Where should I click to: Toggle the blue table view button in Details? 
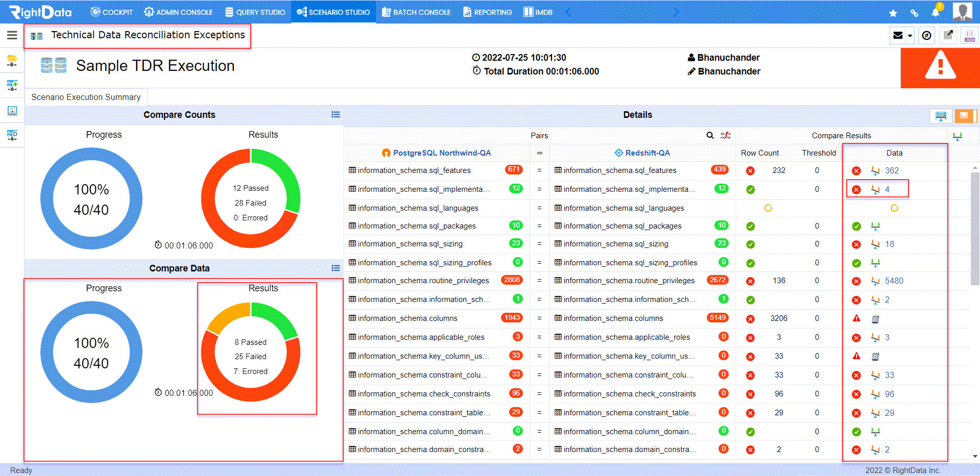click(941, 116)
